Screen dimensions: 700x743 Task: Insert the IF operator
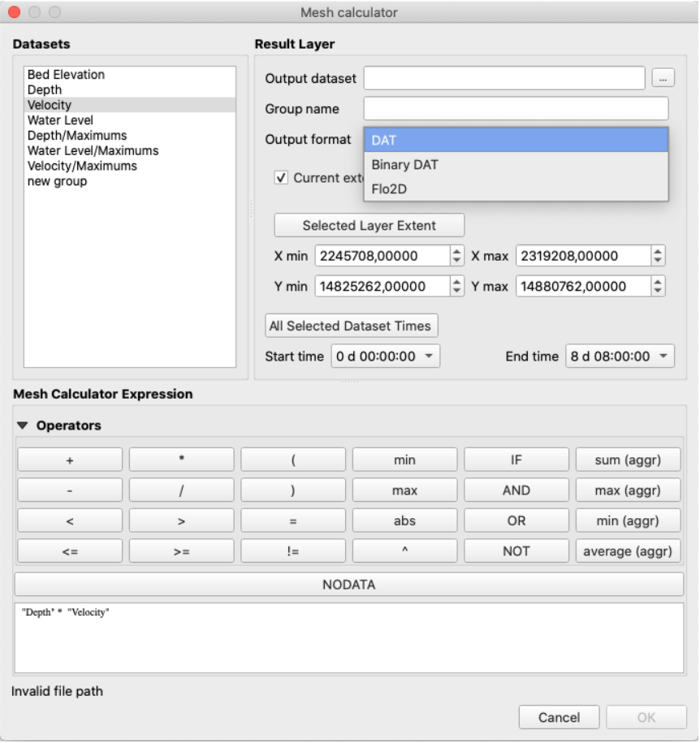tap(516, 460)
